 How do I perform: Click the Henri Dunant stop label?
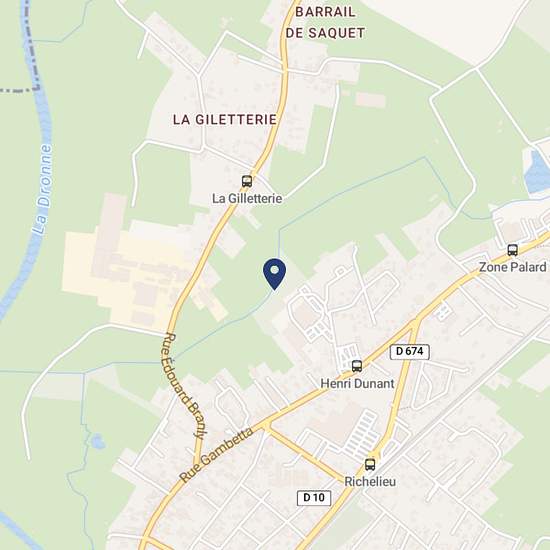(x=357, y=383)
